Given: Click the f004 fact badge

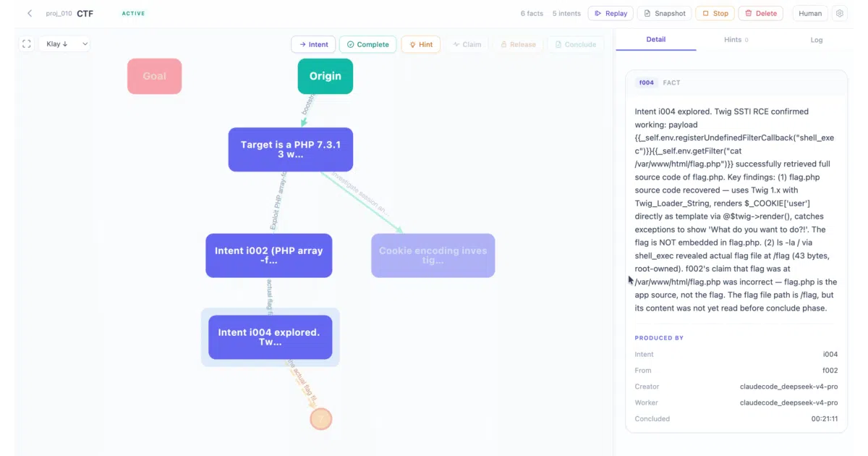Looking at the screenshot, I should 646,83.
